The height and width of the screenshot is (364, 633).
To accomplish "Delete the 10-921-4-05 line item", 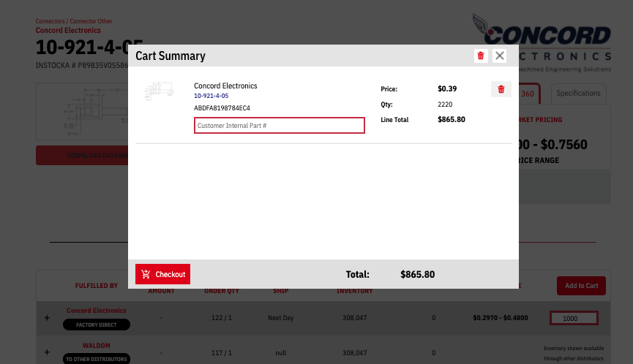I will [x=501, y=89].
